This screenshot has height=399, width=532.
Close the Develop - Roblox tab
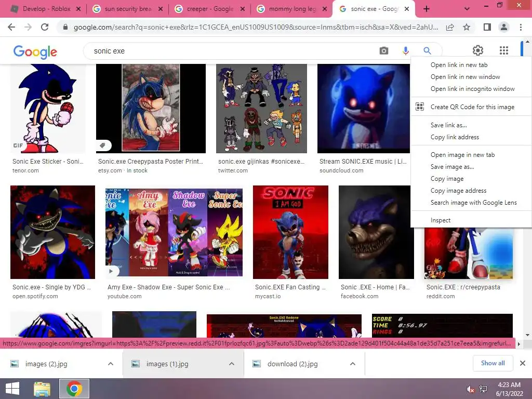pos(78,9)
